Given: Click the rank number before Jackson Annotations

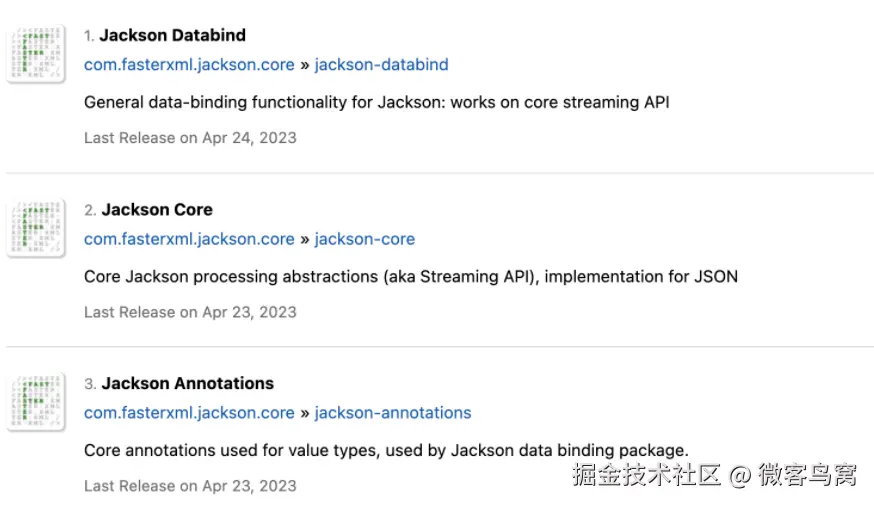Looking at the screenshot, I should [89, 384].
